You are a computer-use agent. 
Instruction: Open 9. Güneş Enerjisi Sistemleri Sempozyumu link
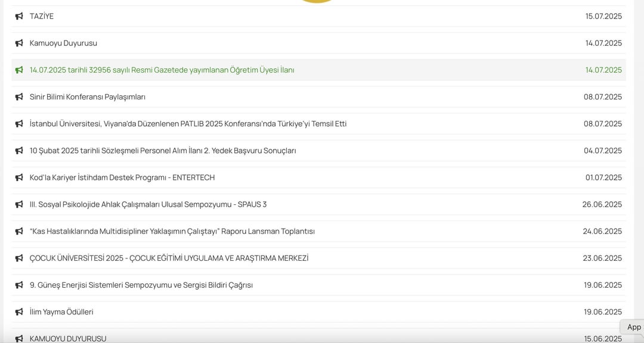(141, 285)
